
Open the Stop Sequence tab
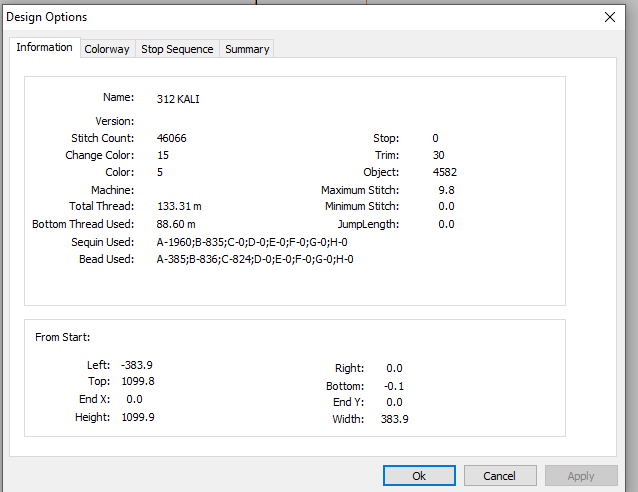click(177, 49)
